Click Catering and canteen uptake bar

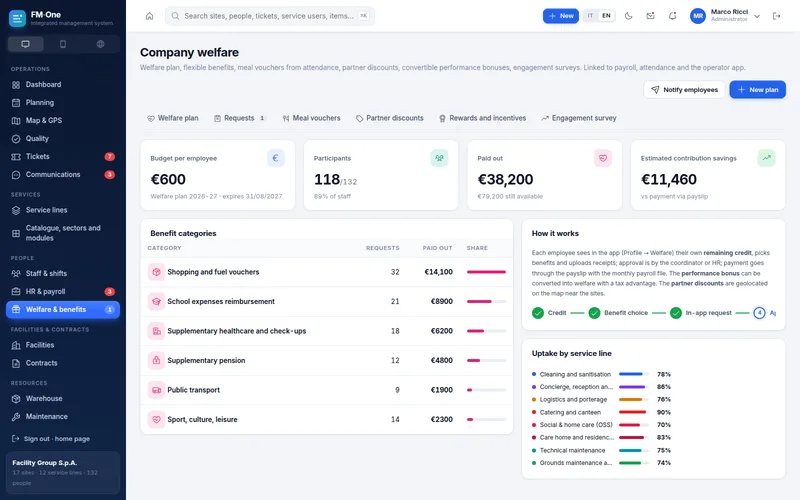point(634,412)
